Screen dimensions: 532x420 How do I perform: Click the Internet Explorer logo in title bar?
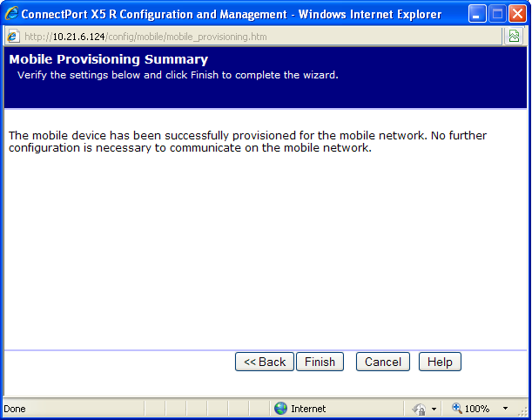pyautogui.click(x=11, y=14)
